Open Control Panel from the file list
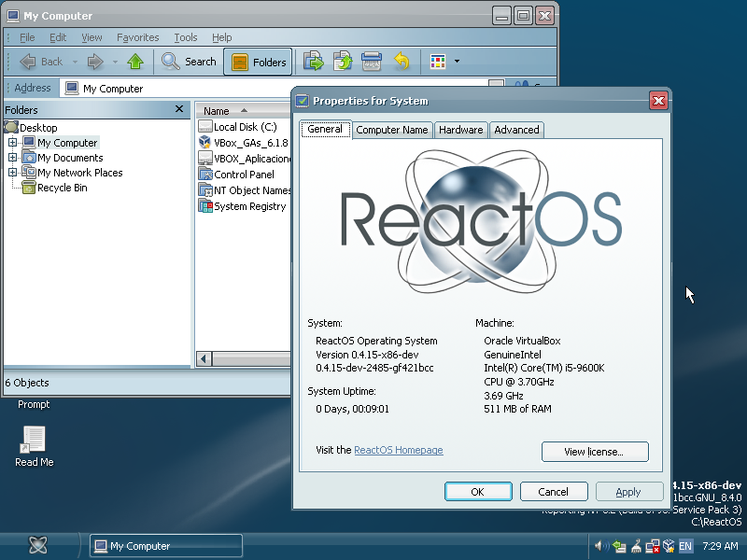 tap(245, 174)
